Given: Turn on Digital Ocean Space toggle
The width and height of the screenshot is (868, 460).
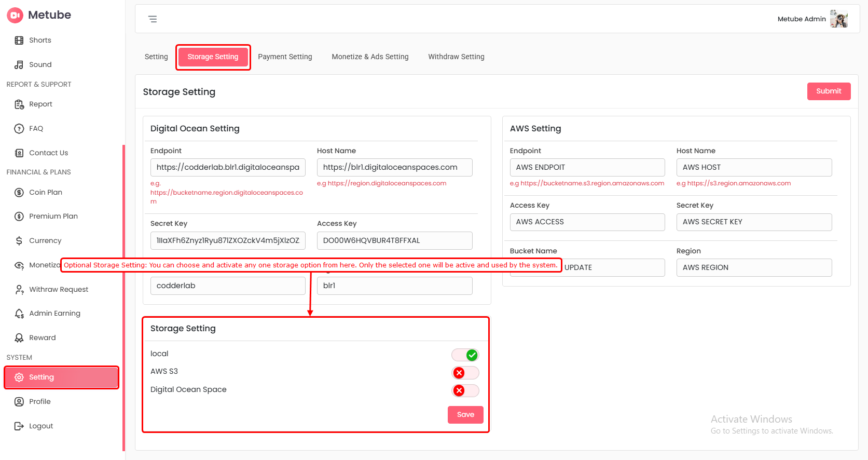Looking at the screenshot, I should pyautogui.click(x=465, y=390).
